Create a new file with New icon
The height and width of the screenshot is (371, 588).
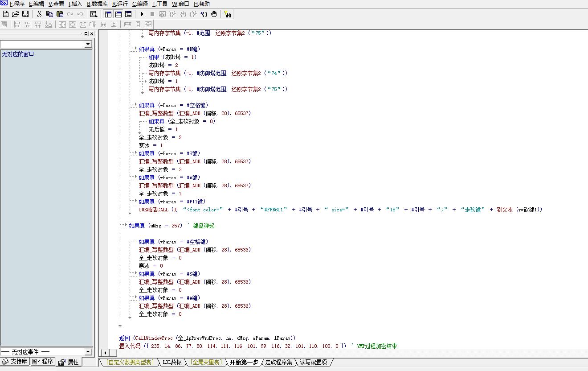[x=6, y=14]
